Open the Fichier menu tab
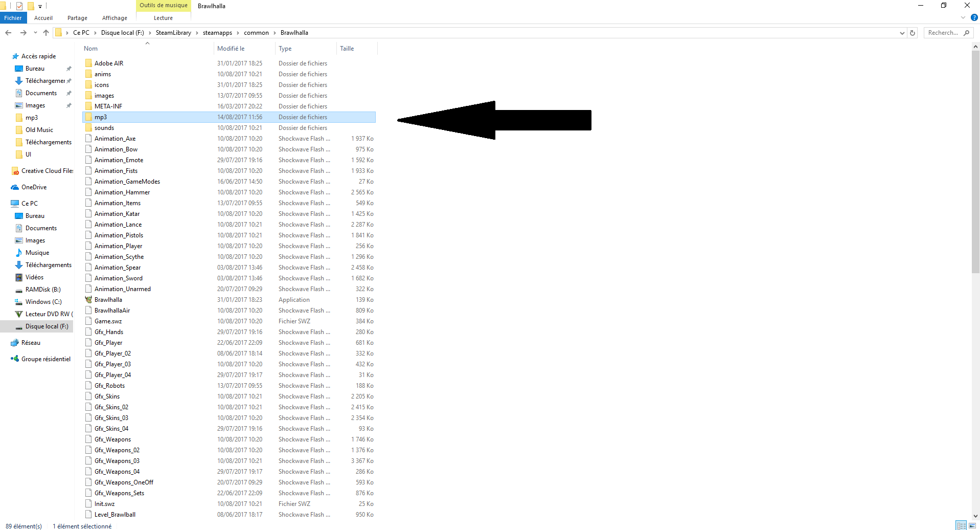The height and width of the screenshot is (530, 980). (13, 18)
